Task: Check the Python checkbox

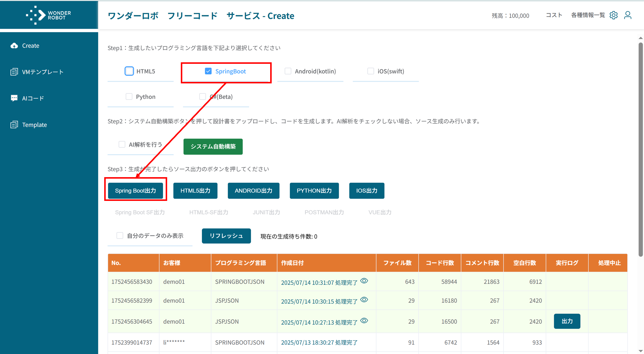Action: (x=129, y=97)
